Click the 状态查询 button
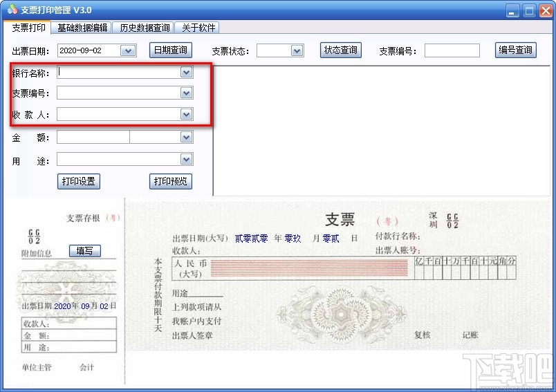Screen dimensions: 556x392 coord(341,50)
